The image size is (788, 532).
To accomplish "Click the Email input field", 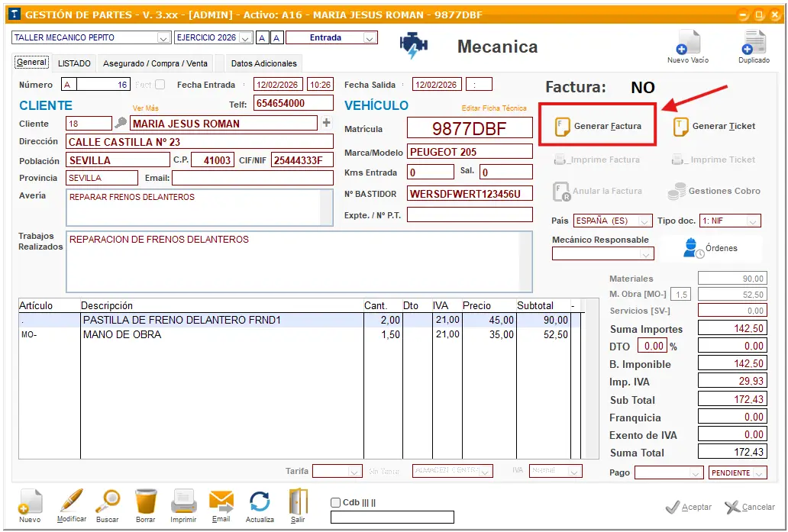I will coord(252,178).
